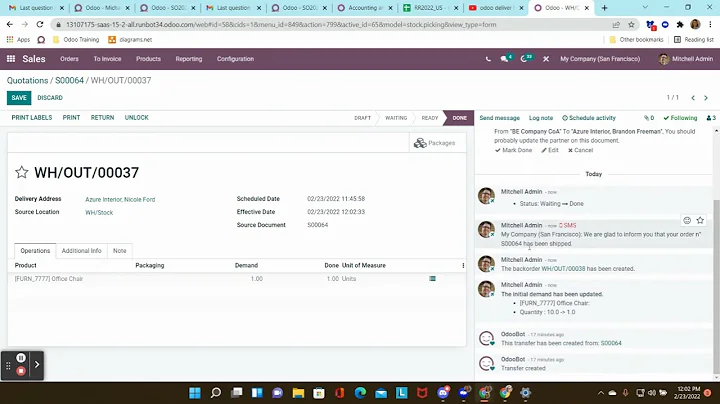Screen dimensions: 720x404
Task: Click the Unlock button
Action: (x=136, y=118)
